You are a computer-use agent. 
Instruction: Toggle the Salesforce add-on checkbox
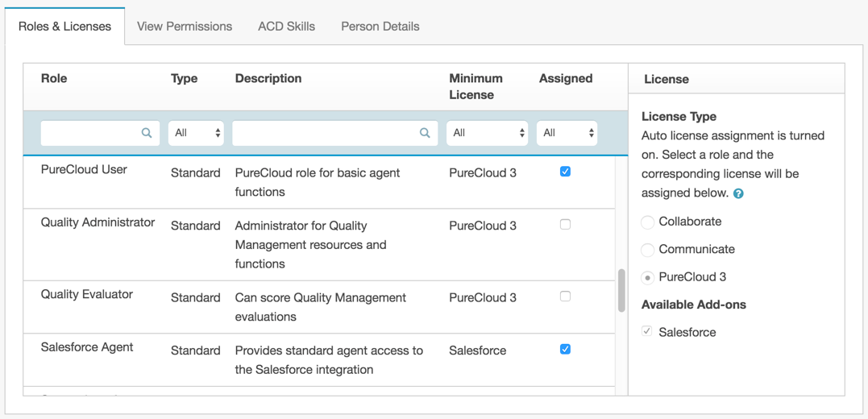646,331
